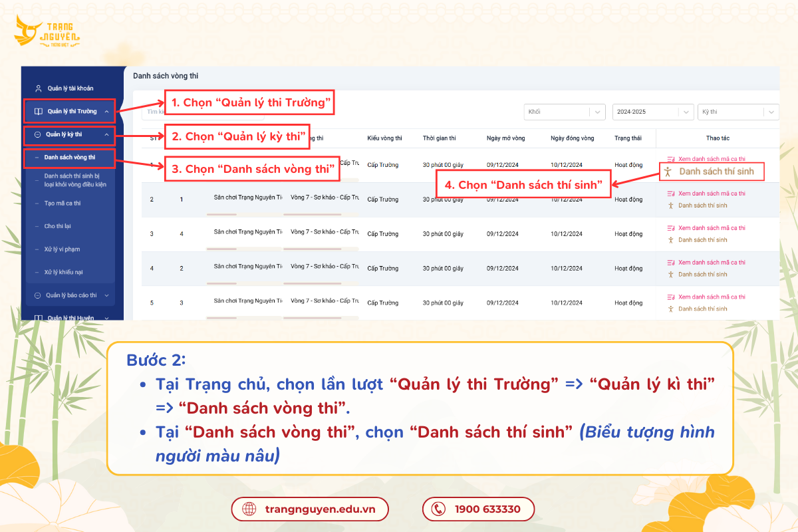Click the trangnguyen.edu.vn website link

click(311, 509)
